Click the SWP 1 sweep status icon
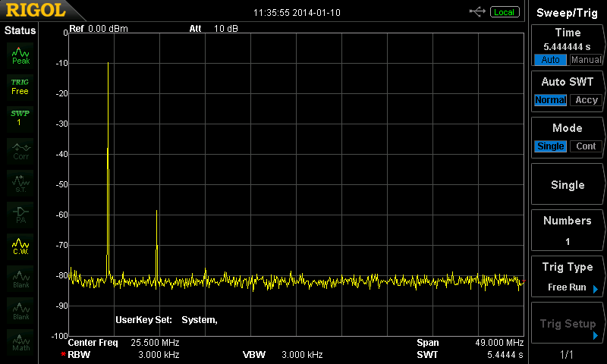The height and width of the screenshot is (364, 607). pos(20,118)
